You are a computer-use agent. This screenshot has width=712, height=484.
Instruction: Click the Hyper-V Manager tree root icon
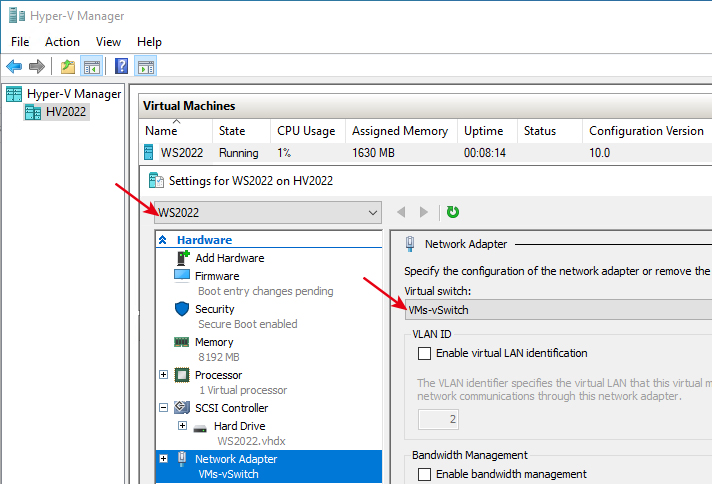click(x=14, y=94)
